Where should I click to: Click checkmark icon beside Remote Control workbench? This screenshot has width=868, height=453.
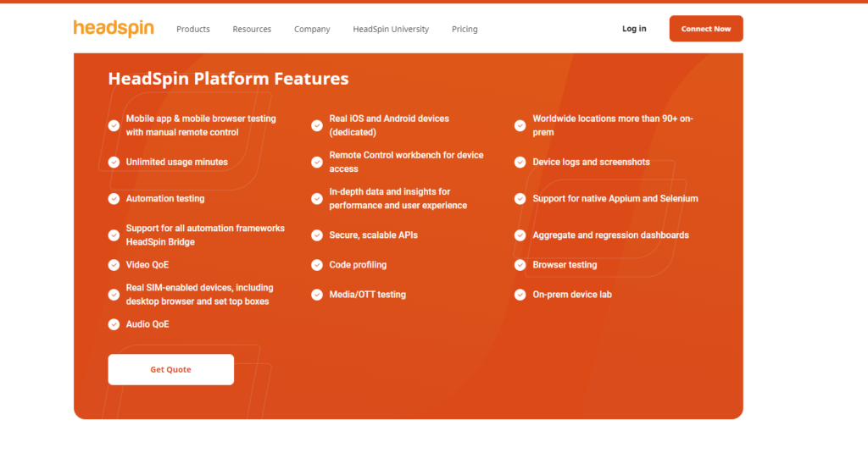(x=317, y=162)
